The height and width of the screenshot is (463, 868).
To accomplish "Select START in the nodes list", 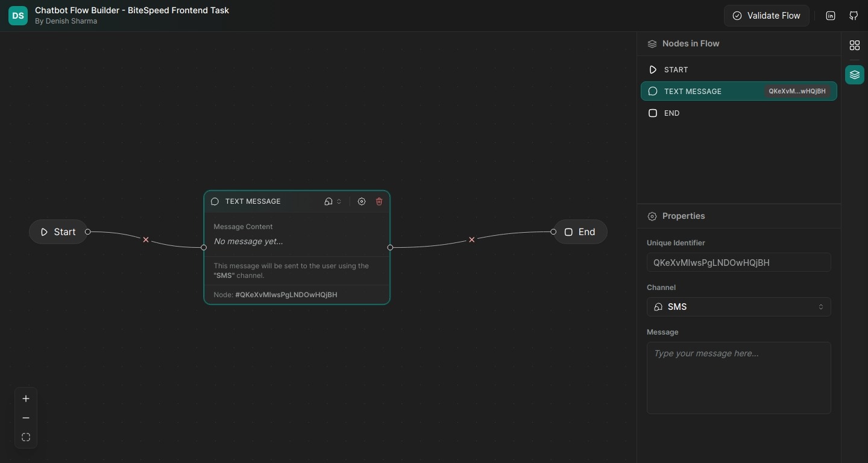I will 739,70.
